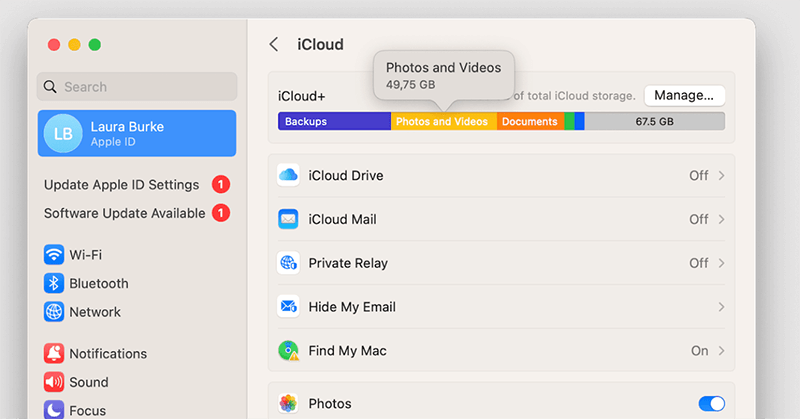Open Network settings pane
The image size is (800, 419).
pyautogui.click(x=95, y=312)
